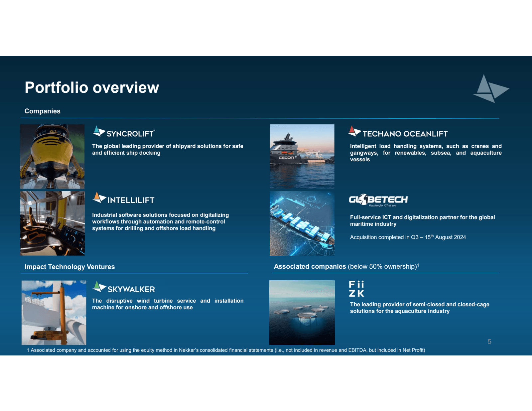Click the FiiZK closed-cage solutions description
532x411 pixels.
point(420,308)
